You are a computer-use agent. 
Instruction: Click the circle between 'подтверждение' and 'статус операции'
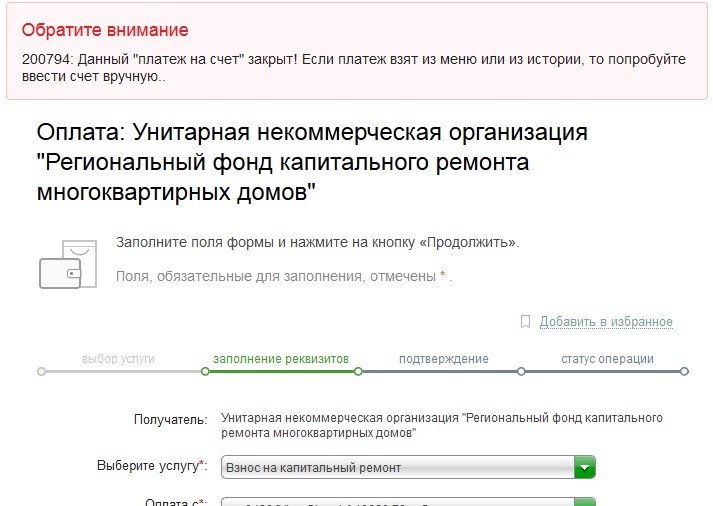521,371
